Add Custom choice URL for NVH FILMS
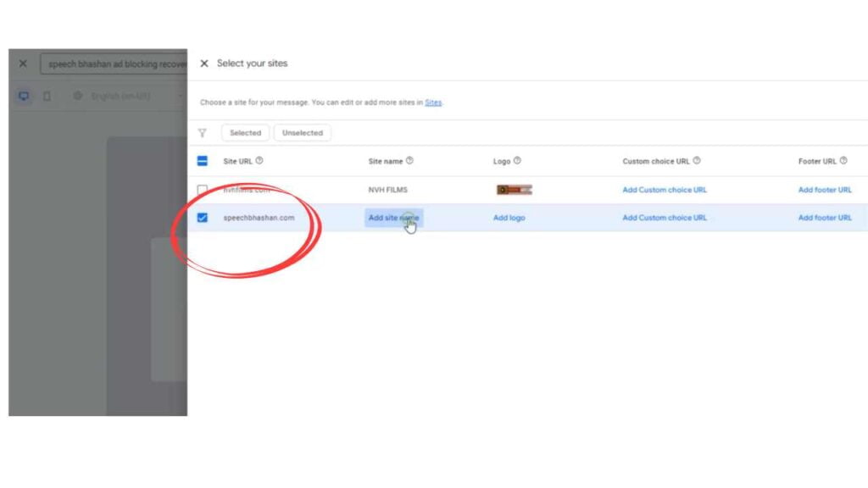This screenshot has width=868, height=488. [665, 190]
